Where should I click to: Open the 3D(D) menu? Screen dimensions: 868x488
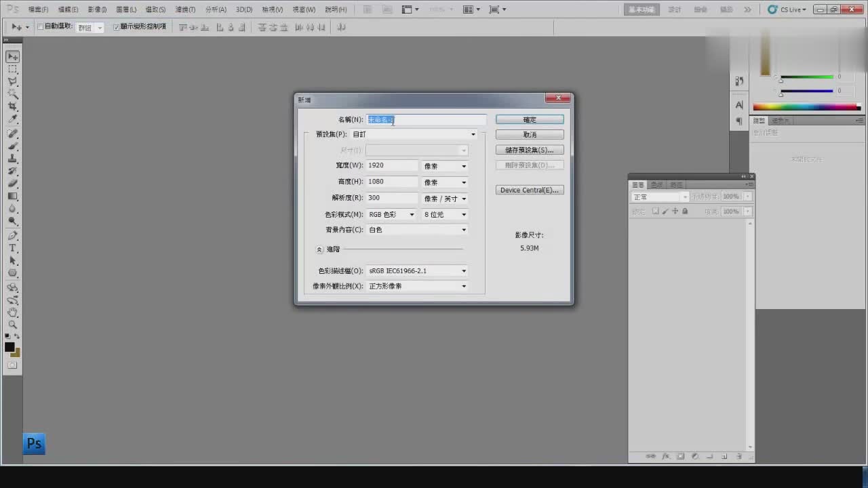pos(244,9)
